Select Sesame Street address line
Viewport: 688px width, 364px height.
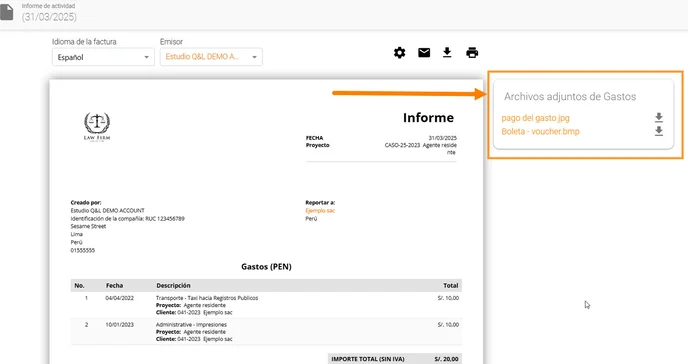click(88, 226)
